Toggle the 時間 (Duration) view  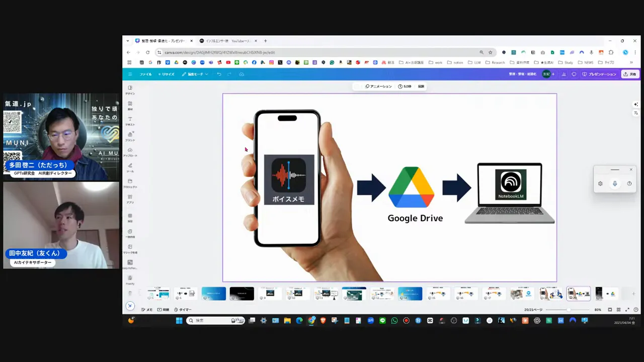tap(165, 309)
